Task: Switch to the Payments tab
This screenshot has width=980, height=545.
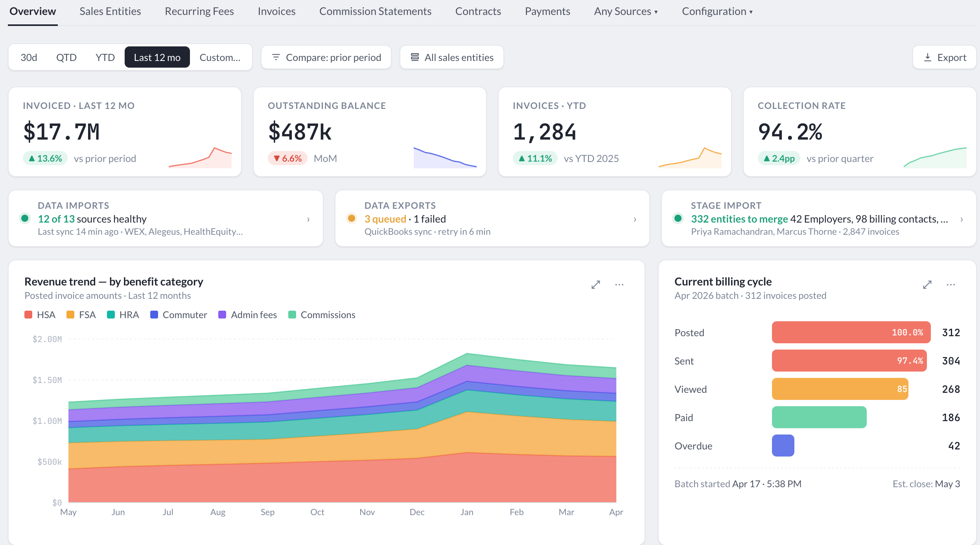Action: [x=547, y=11]
